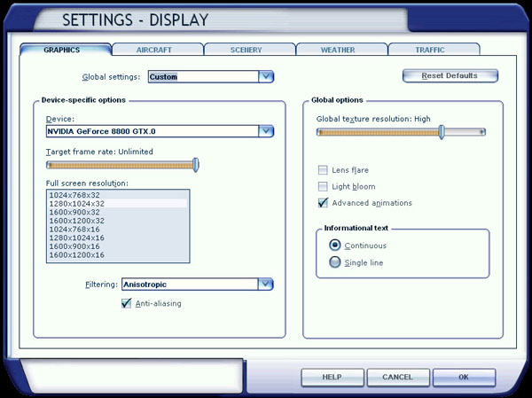Expand the Filtering dropdown arrow
This screenshot has width=532, height=398.
266,285
